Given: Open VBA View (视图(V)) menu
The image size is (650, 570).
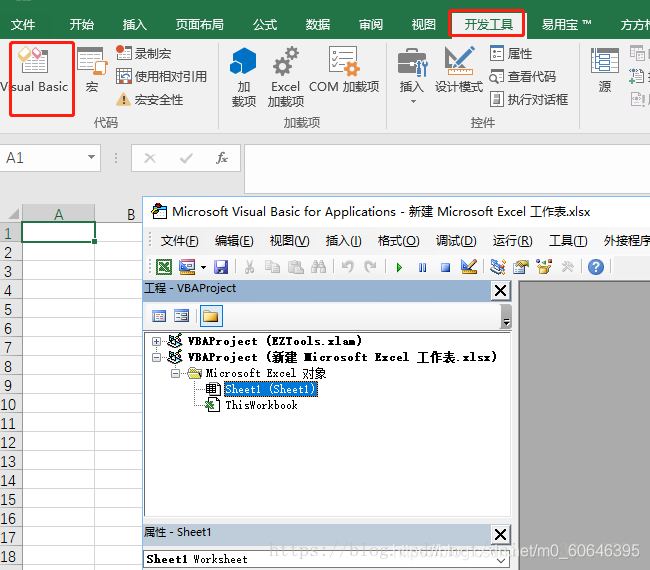Looking at the screenshot, I should click(x=289, y=241).
